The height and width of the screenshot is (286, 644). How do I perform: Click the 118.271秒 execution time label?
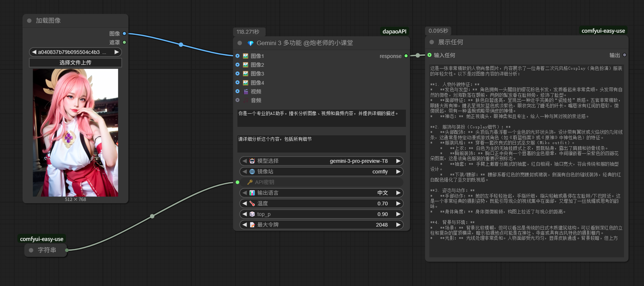[x=248, y=32]
